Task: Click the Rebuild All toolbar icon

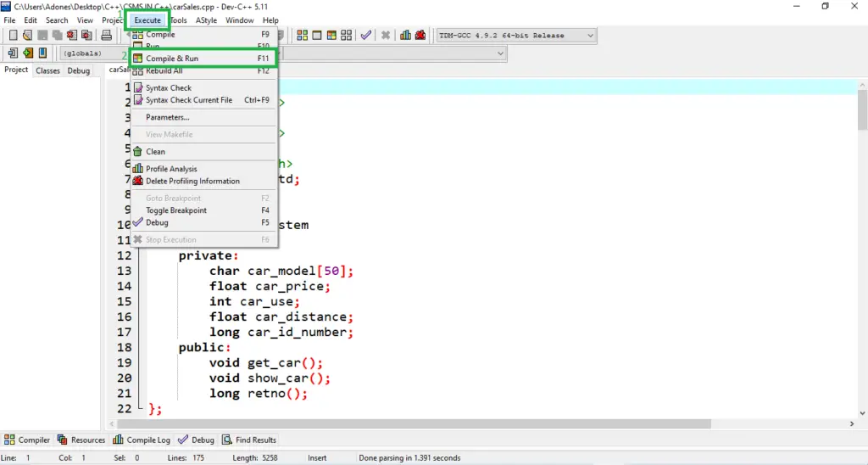Action: point(347,35)
